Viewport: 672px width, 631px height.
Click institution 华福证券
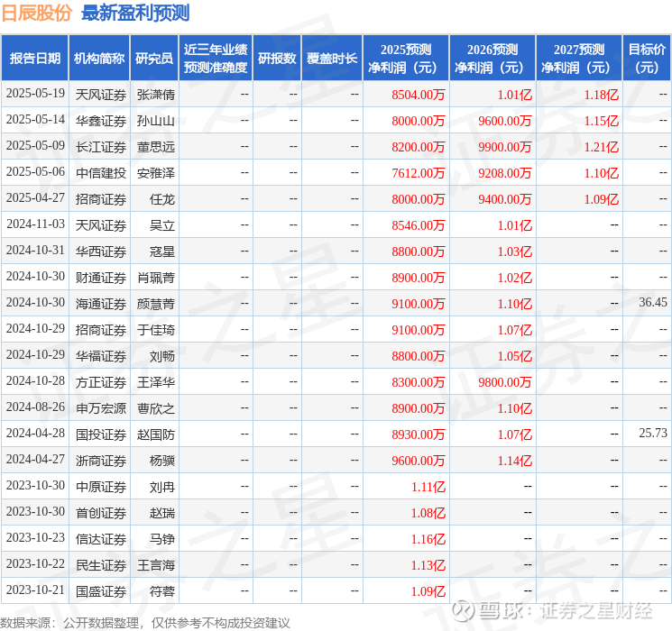pyautogui.click(x=101, y=356)
